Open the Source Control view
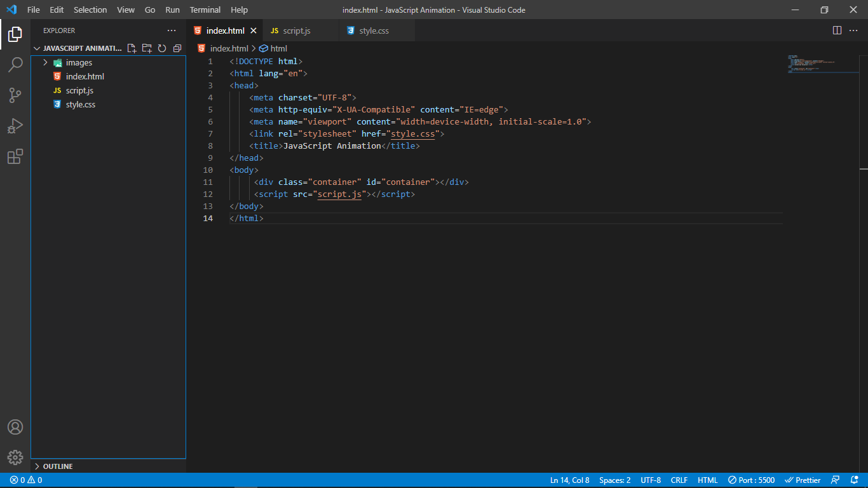This screenshot has height=488, width=868. pos(15,95)
